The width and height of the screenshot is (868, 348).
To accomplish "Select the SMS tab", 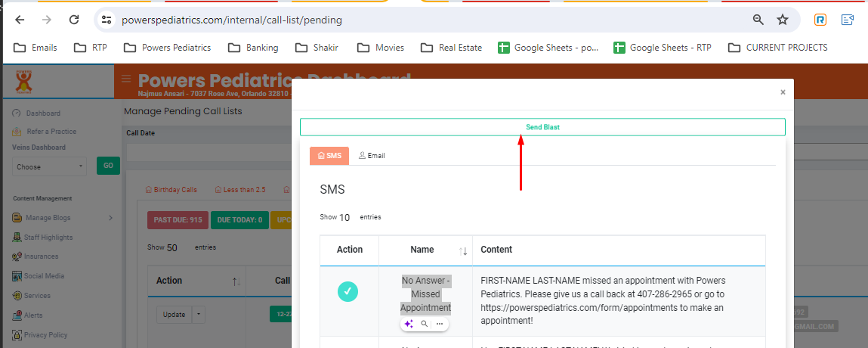I will 329,156.
